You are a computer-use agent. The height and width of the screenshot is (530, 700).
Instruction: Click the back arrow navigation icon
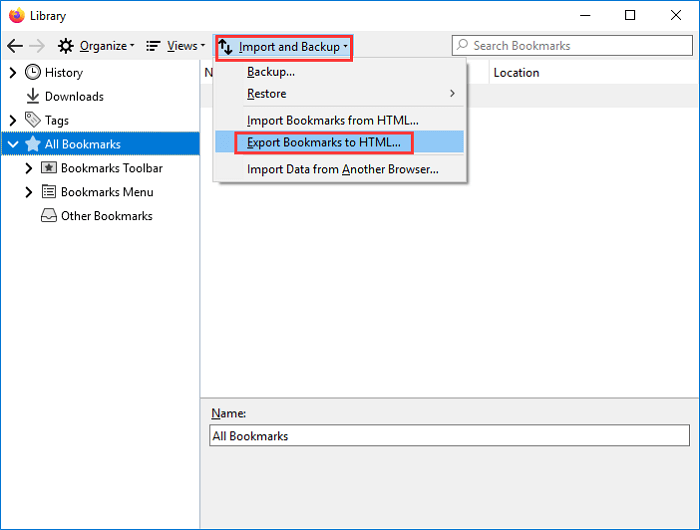pyautogui.click(x=15, y=46)
